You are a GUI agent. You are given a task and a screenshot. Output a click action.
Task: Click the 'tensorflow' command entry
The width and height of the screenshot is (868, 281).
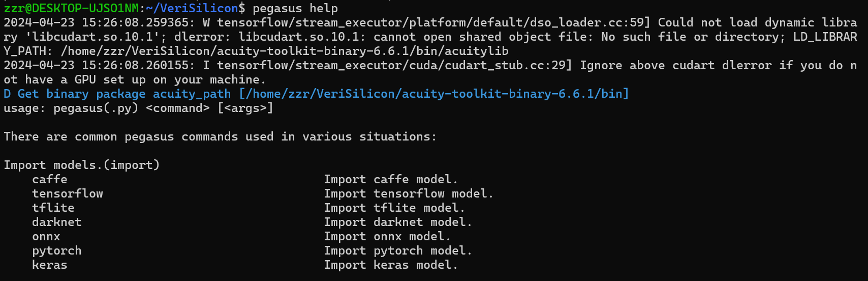pyautogui.click(x=68, y=193)
